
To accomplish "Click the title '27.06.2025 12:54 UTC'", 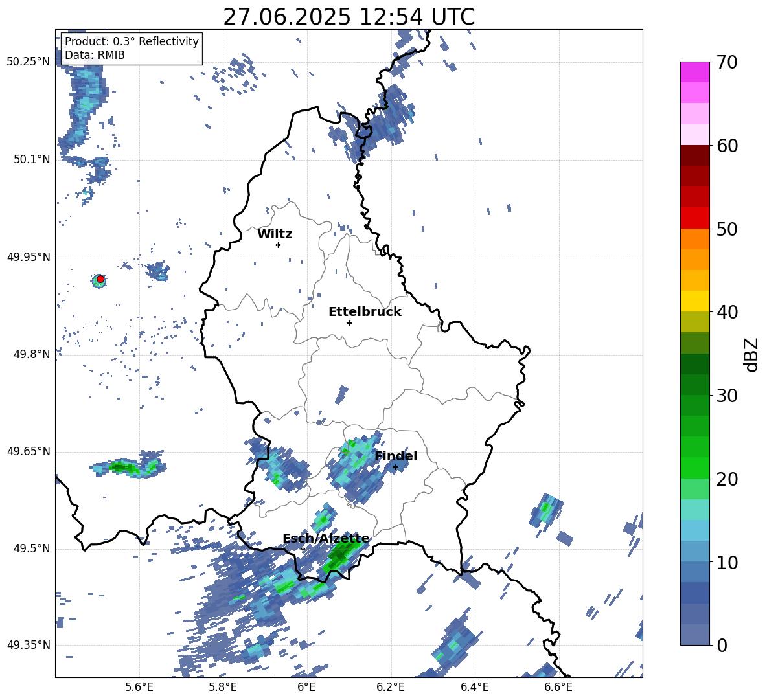I will [x=349, y=17].
